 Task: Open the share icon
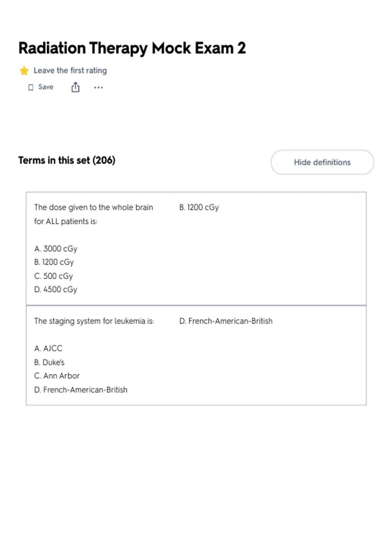(x=75, y=87)
